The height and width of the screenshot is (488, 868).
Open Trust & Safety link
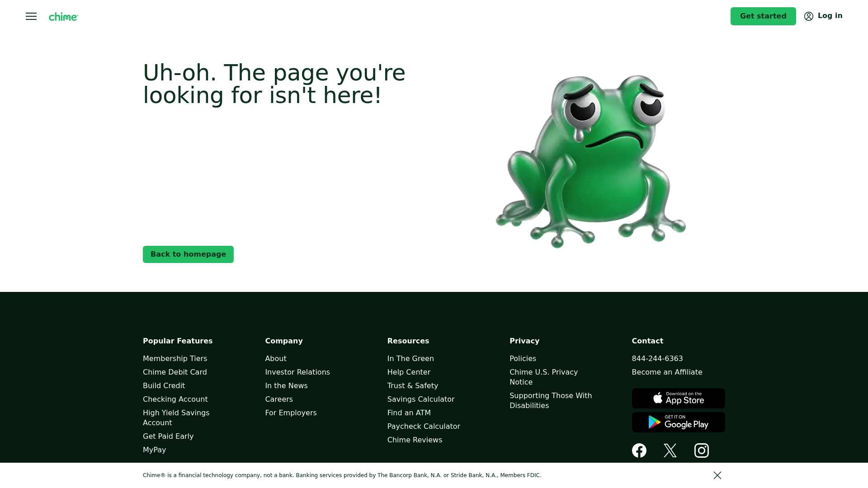413,386
